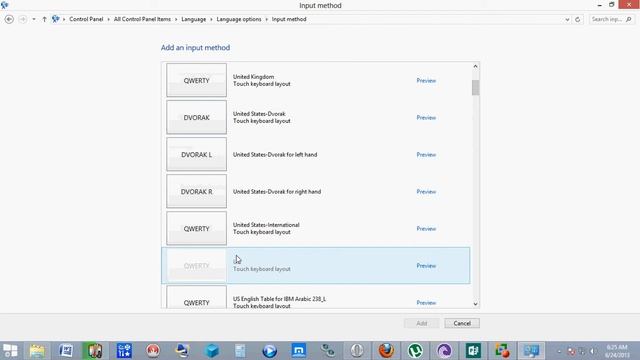This screenshot has height=360, width=640.
Task: Select the DVORAK keyboard thumbnail
Action: pos(196,117)
